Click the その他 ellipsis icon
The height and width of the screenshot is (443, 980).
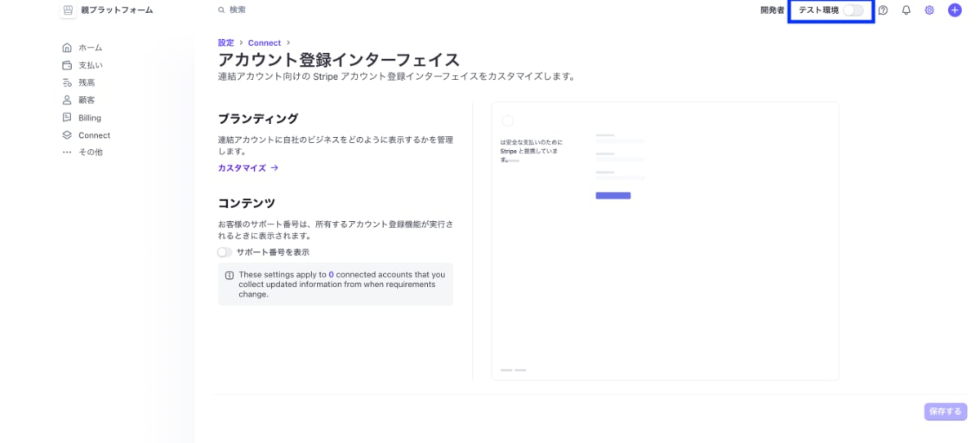[x=68, y=153]
